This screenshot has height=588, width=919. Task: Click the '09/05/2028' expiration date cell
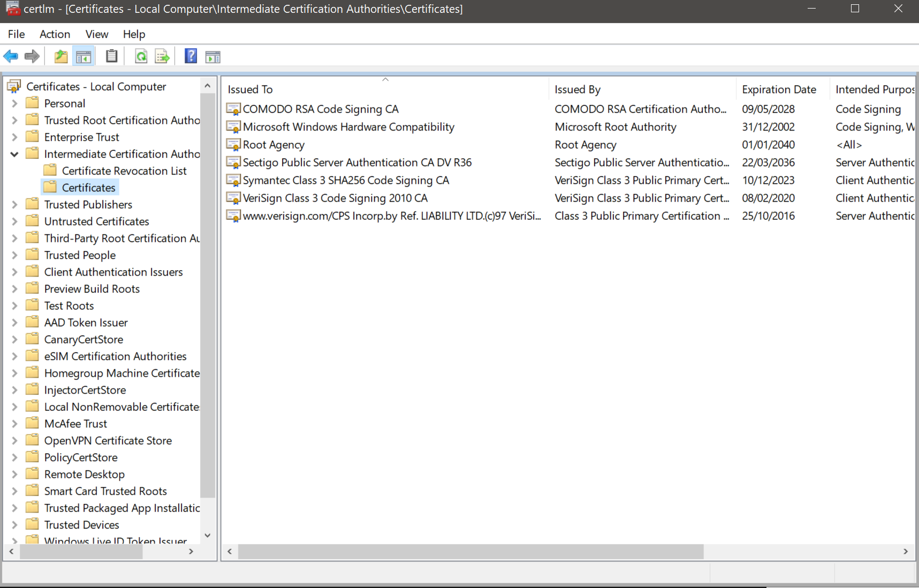768,109
